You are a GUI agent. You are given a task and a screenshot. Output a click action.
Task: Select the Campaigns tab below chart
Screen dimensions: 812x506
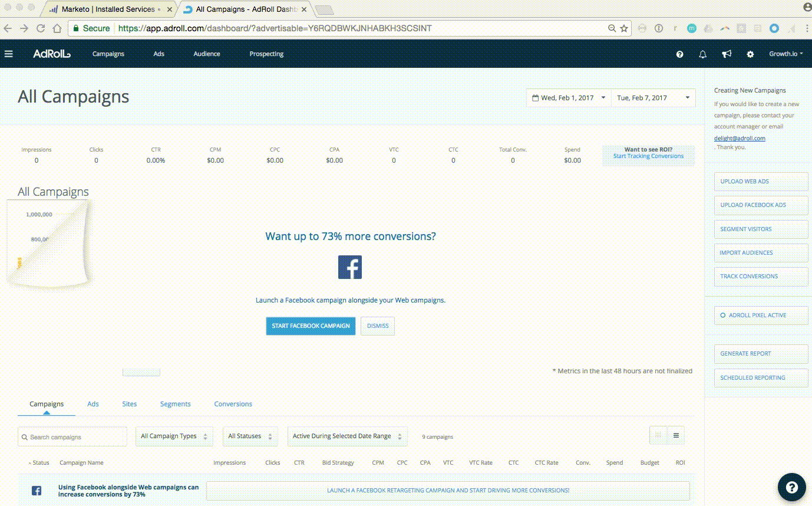[47, 405]
